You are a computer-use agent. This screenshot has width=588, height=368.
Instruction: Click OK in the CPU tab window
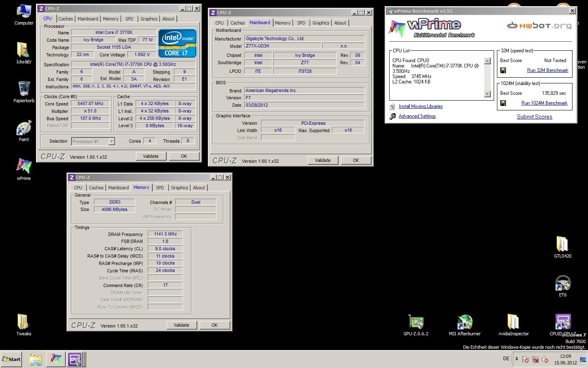184,156
